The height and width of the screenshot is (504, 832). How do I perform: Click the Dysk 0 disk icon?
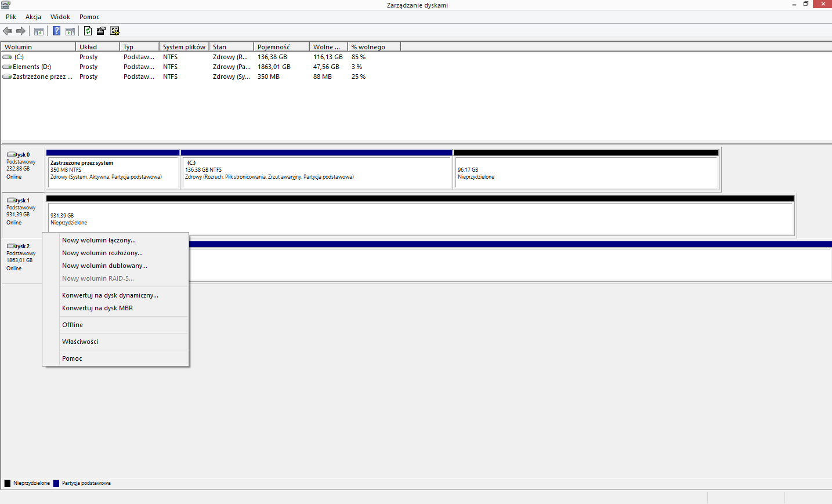pyautogui.click(x=12, y=155)
